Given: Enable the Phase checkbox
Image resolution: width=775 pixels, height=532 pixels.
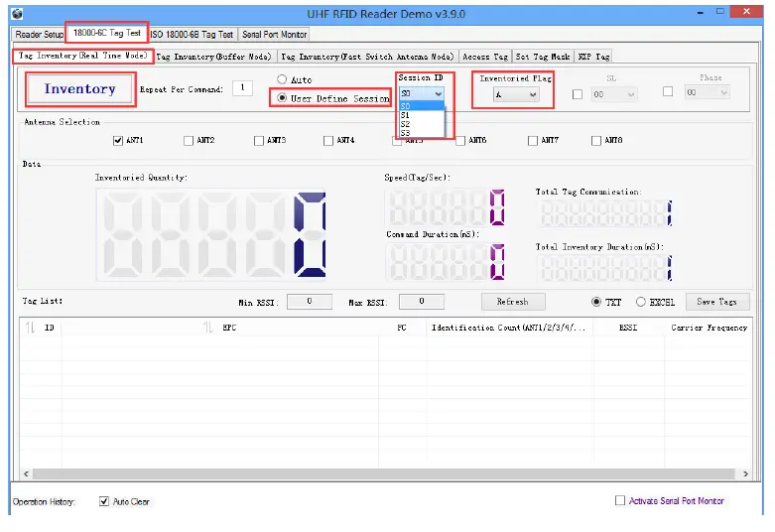Looking at the screenshot, I should coord(668,91).
